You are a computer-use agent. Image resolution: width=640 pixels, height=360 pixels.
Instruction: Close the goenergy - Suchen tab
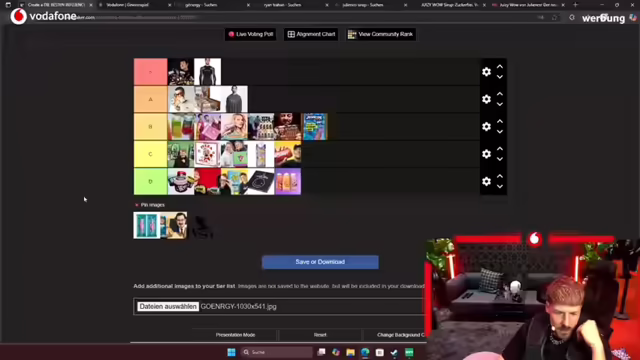pos(248,5)
